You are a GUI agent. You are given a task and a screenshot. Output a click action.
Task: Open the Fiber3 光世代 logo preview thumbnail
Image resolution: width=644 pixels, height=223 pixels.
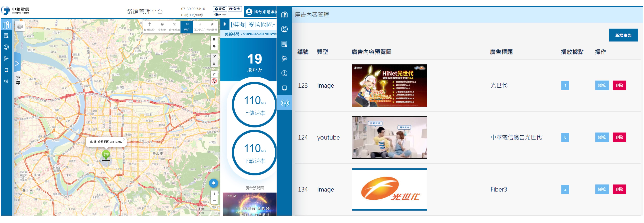[x=389, y=189]
